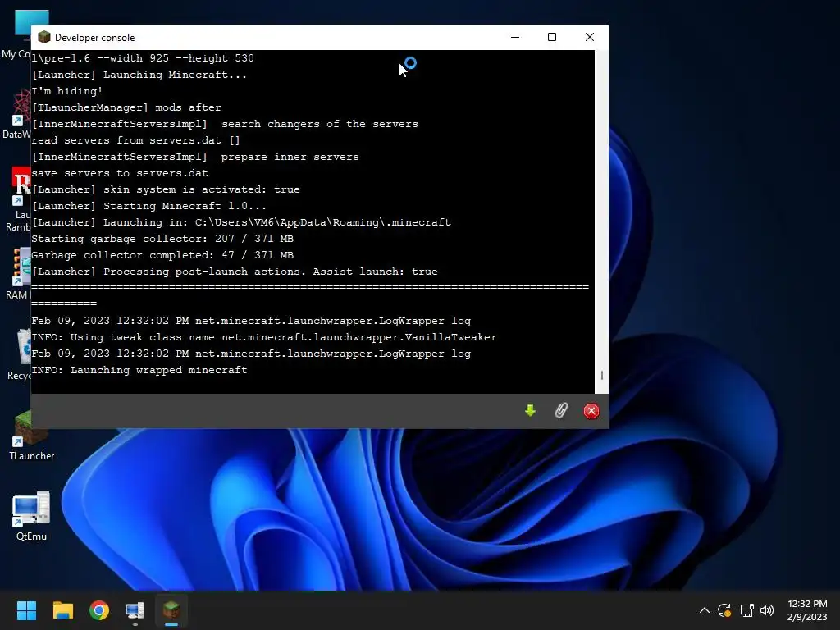
Task: Open QtEmu desktop shortcut
Action: pyautogui.click(x=31, y=516)
